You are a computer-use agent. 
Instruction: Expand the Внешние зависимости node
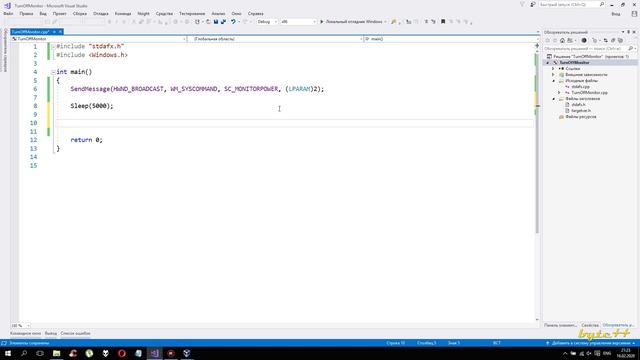[553, 75]
